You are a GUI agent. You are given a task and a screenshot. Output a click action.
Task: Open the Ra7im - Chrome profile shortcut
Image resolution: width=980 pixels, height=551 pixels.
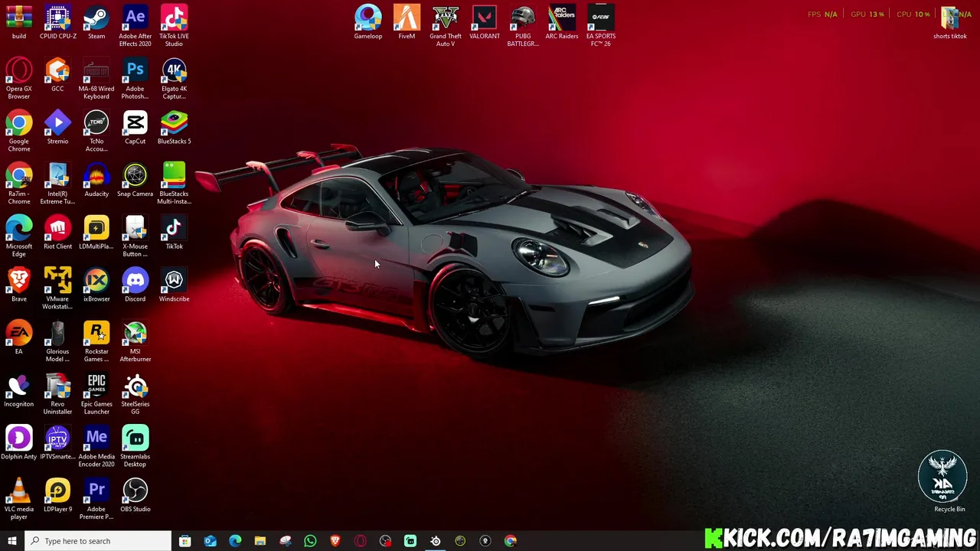pos(18,184)
